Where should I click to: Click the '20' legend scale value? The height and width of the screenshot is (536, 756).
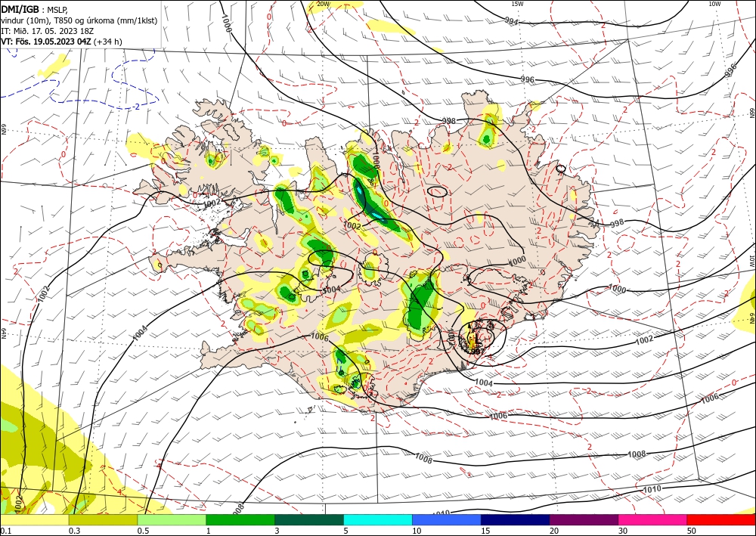click(x=554, y=531)
